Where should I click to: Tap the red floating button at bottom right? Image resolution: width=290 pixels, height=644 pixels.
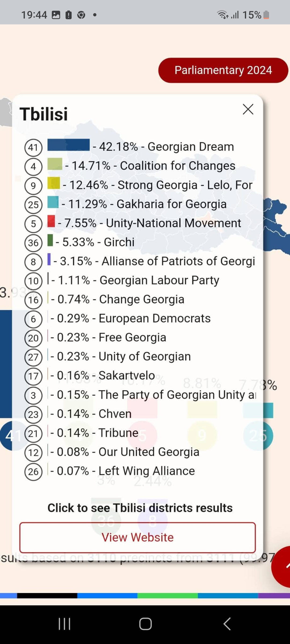tap(282, 566)
